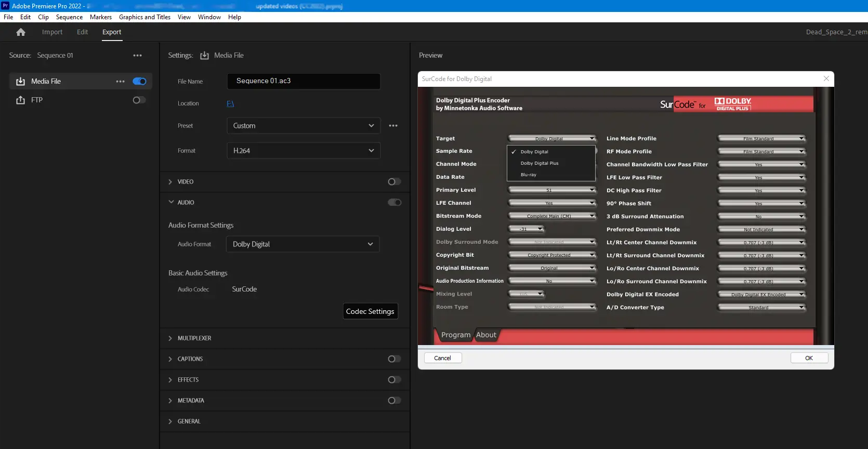Expand the CAPTIONS section

click(x=170, y=359)
